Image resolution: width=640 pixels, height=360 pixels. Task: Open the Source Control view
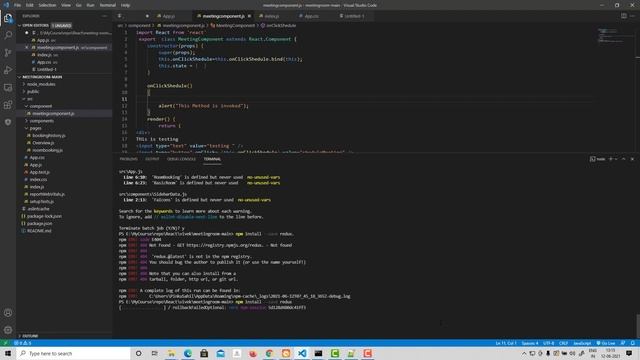coord(8,53)
